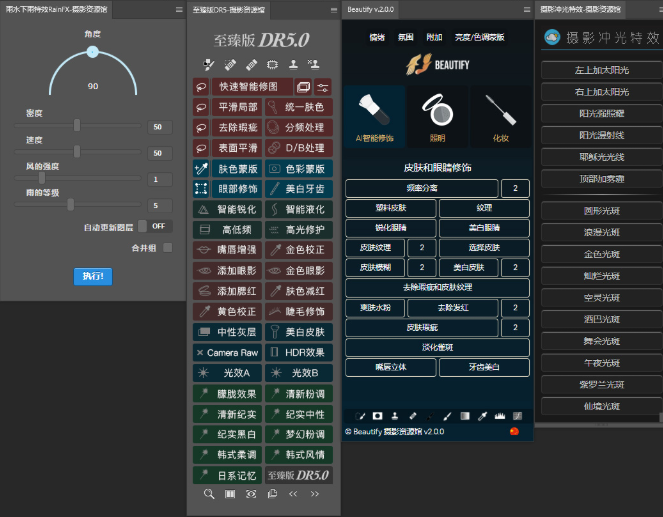
Task: Switch to the RainFX panel tab
Action: [x=56, y=10]
